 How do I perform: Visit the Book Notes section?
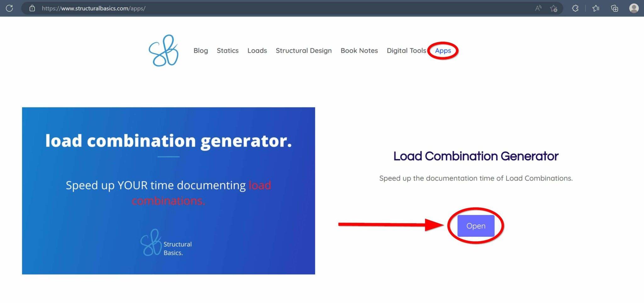359,51
